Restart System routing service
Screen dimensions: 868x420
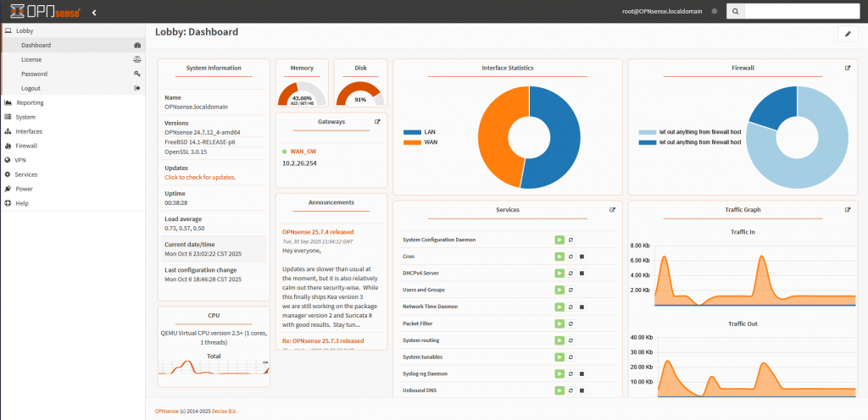[x=570, y=340]
